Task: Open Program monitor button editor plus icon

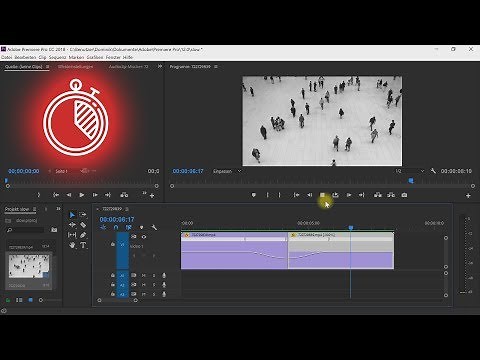Action: (468, 196)
